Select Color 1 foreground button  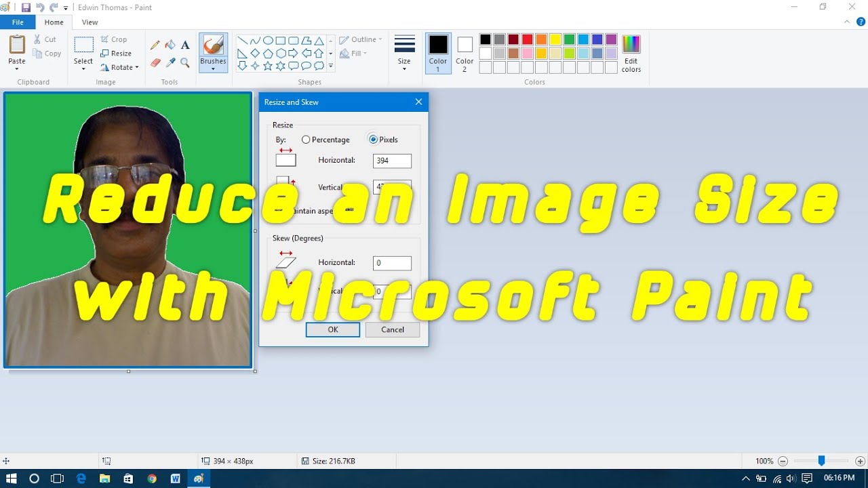(438, 53)
